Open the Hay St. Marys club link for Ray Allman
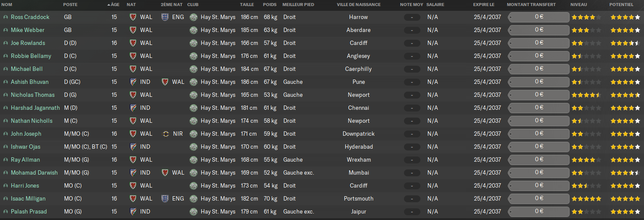Viewport: 644px width, 220px height. coord(218,160)
